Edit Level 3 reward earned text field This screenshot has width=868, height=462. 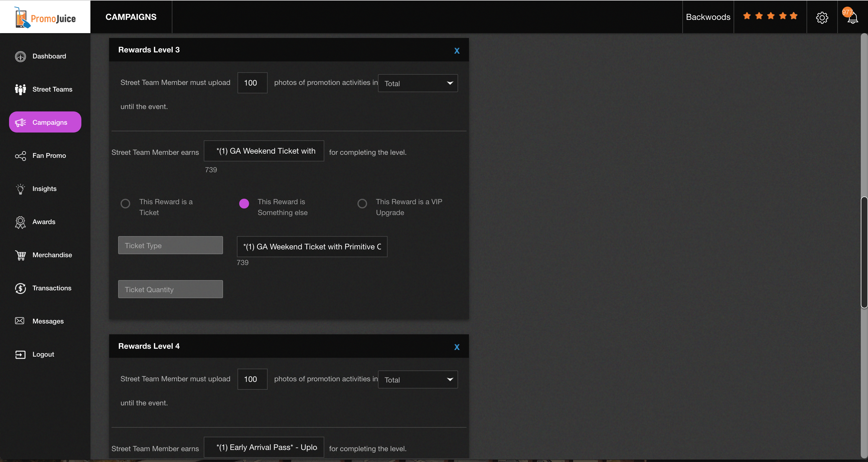point(264,151)
